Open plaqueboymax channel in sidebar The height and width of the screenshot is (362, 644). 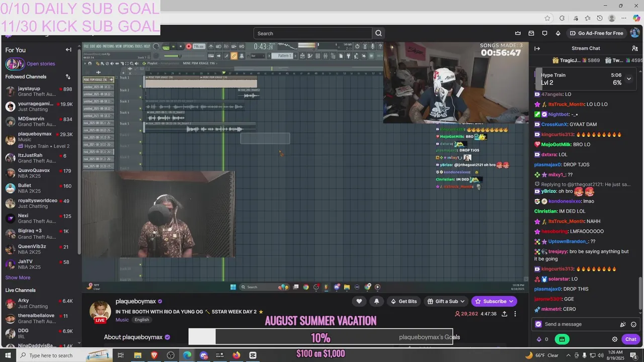point(40,140)
